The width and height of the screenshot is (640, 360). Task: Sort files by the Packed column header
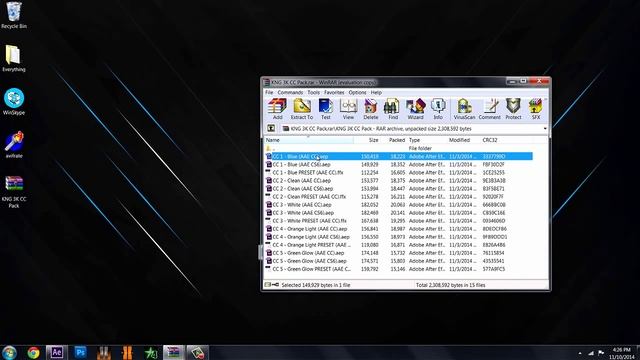pyautogui.click(x=394, y=140)
